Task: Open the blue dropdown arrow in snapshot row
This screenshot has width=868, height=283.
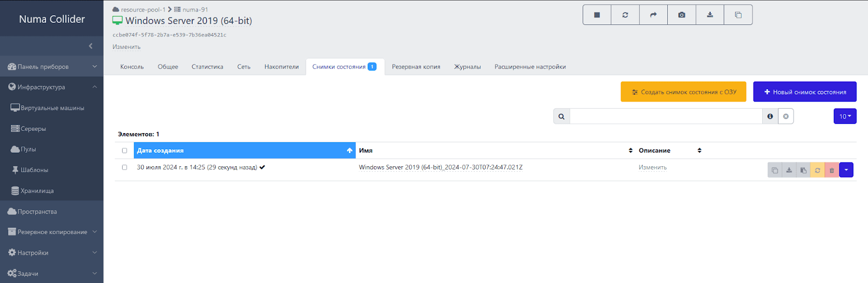Action: [846, 170]
